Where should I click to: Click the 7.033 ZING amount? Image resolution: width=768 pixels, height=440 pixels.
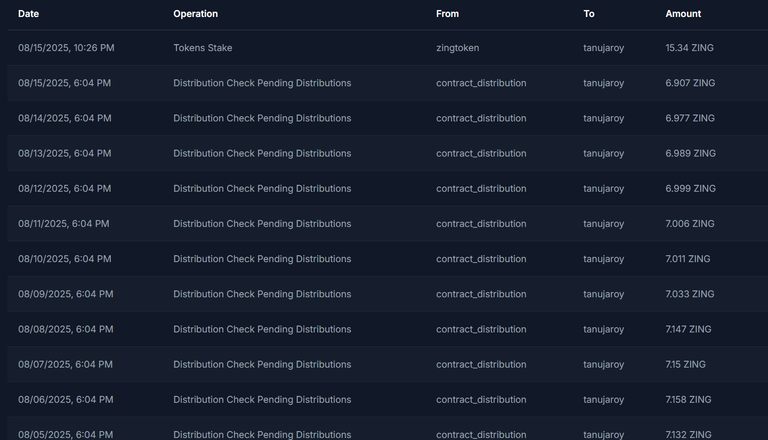pos(690,294)
